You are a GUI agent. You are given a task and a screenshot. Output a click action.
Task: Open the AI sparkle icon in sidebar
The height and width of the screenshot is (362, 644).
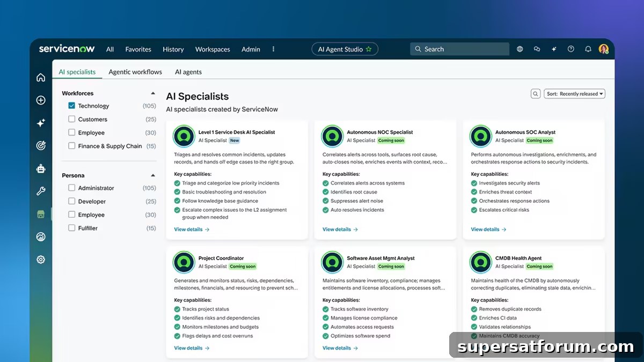(x=41, y=123)
